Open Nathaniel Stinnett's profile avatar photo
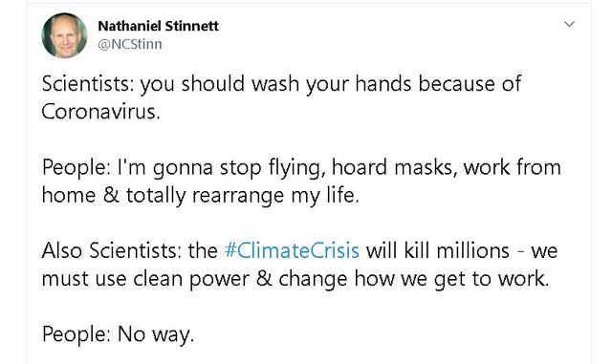This screenshot has width=612, height=364. coord(64,35)
